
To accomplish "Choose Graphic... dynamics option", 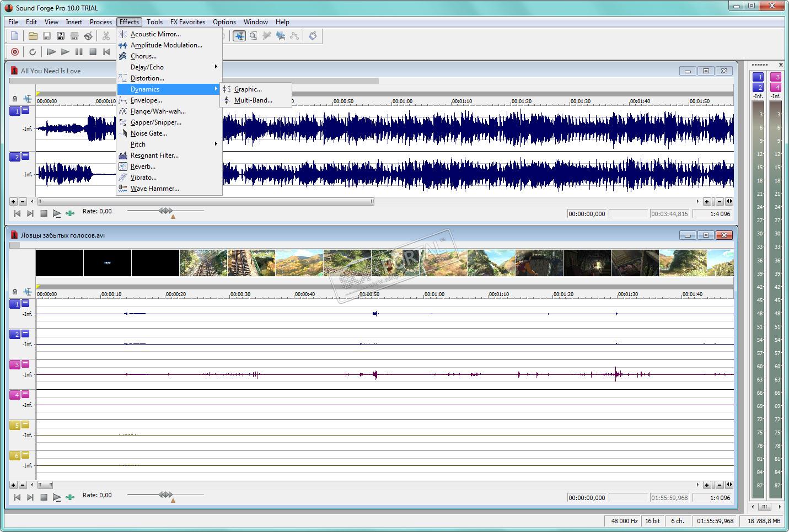I will (248, 89).
